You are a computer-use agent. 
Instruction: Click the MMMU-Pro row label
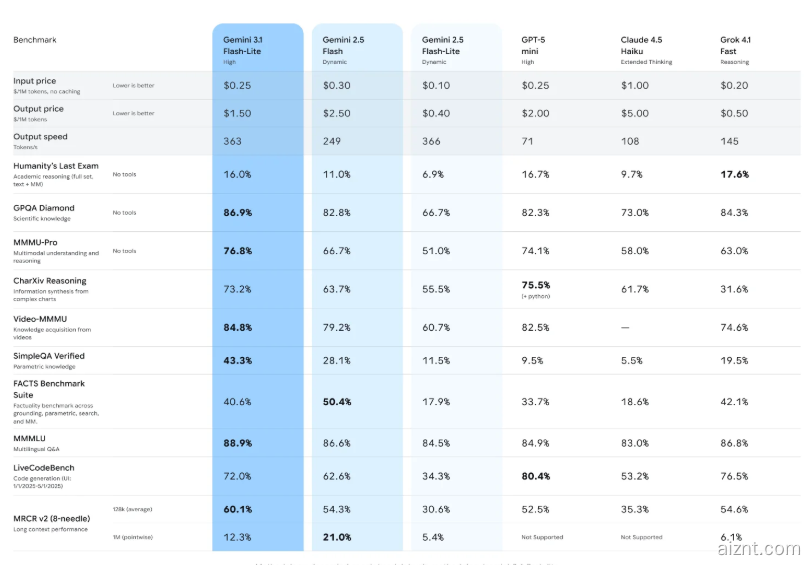[38, 242]
